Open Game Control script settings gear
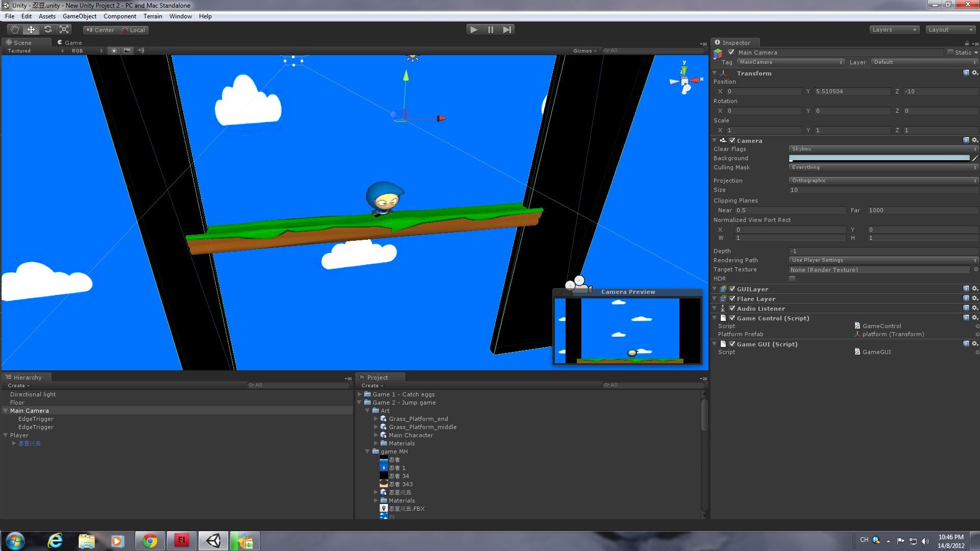The image size is (980, 551). 975,318
